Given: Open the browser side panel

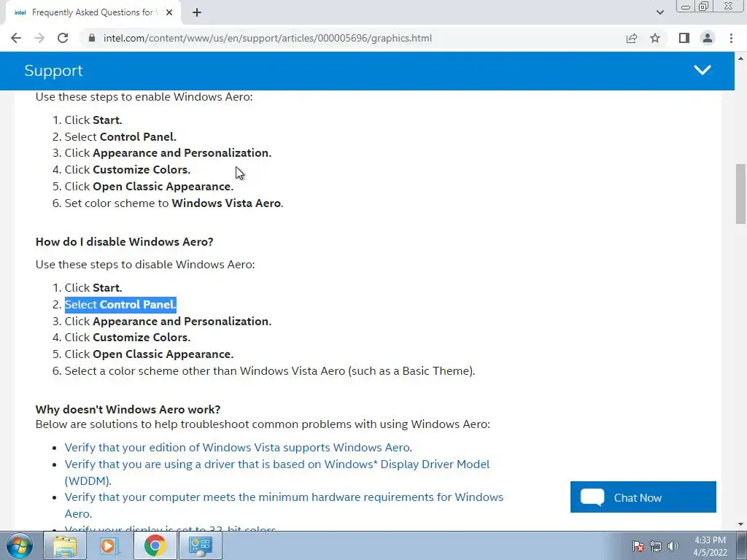Looking at the screenshot, I should click(684, 38).
